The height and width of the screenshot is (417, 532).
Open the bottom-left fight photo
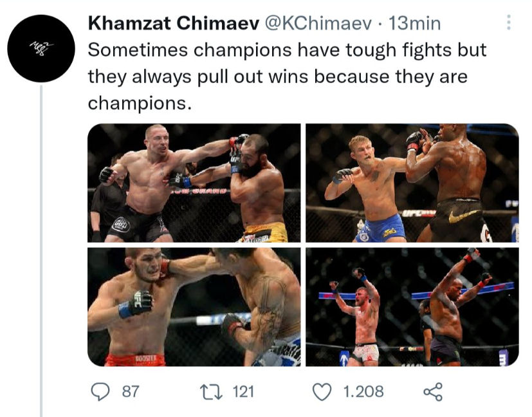(194, 307)
